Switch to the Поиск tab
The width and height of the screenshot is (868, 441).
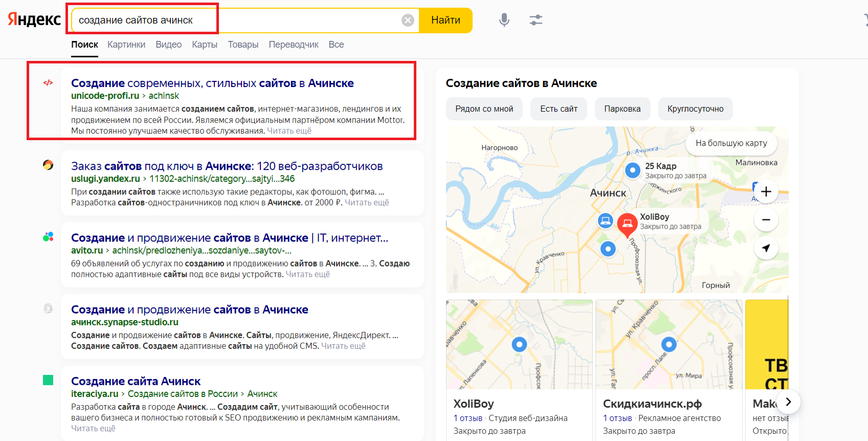[84, 45]
